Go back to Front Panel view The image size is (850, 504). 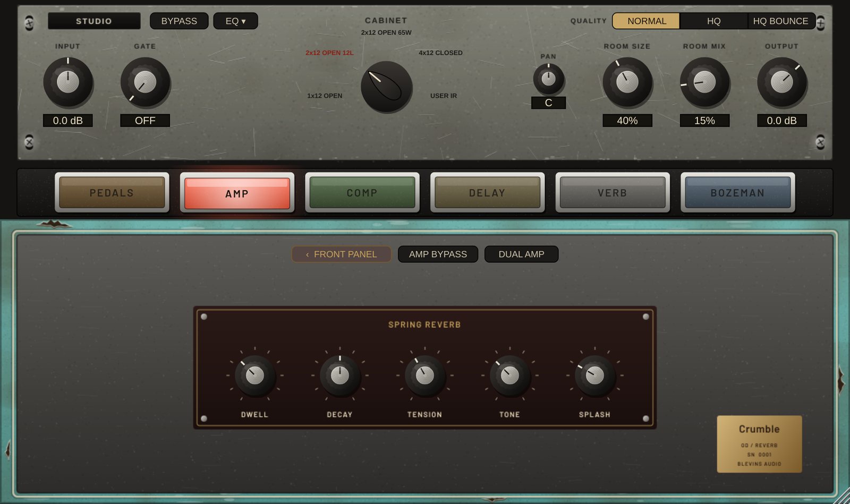coord(341,254)
